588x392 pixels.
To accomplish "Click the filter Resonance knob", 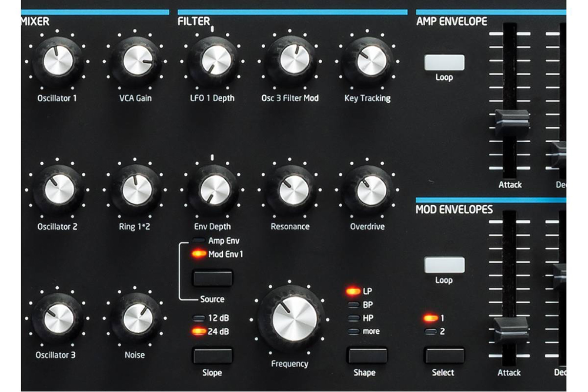I will 289,189.
